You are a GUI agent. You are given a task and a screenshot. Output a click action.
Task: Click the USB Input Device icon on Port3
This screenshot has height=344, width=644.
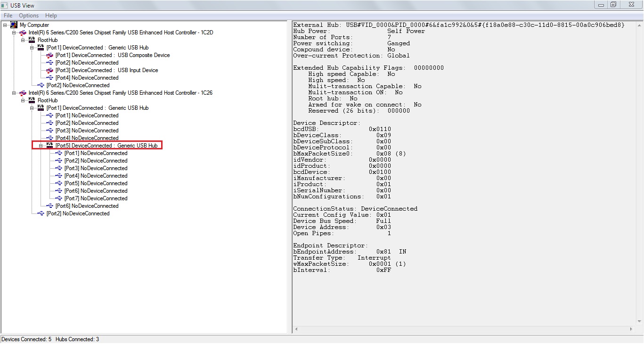[x=49, y=70]
